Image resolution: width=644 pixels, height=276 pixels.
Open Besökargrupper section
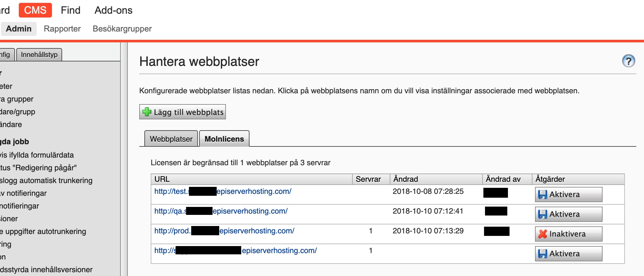[x=122, y=29]
